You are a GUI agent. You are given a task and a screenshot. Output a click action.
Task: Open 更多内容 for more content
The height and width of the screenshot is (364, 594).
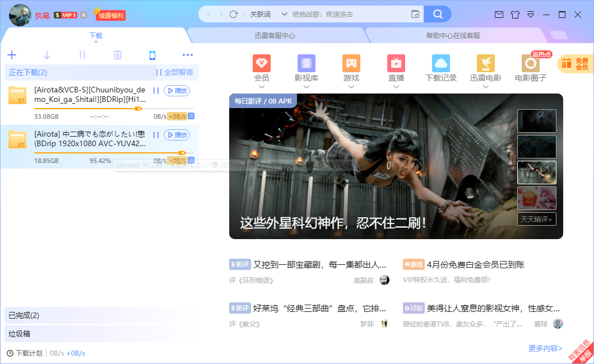[x=544, y=348]
